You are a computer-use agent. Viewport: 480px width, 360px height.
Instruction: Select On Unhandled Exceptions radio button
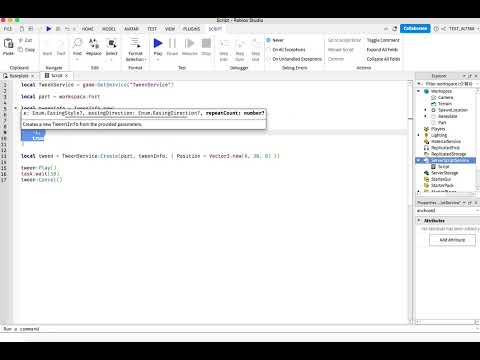coord(268,59)
